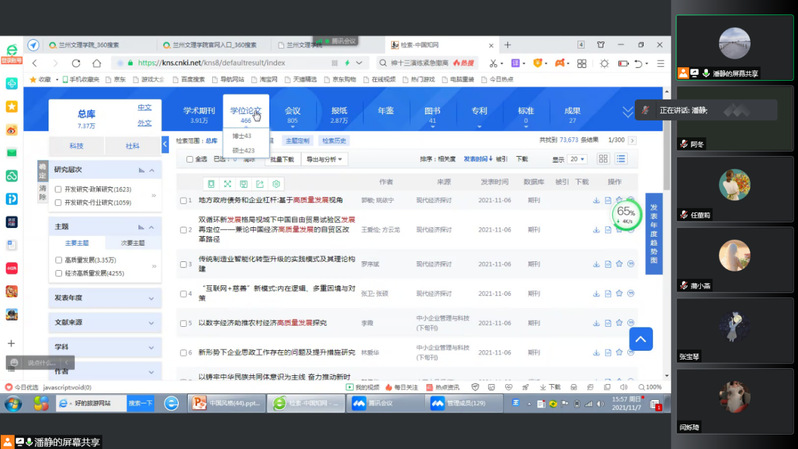
Task: Tick 开发研究-政策研究(1623) filter checkbox
Action: pos(59,189)
